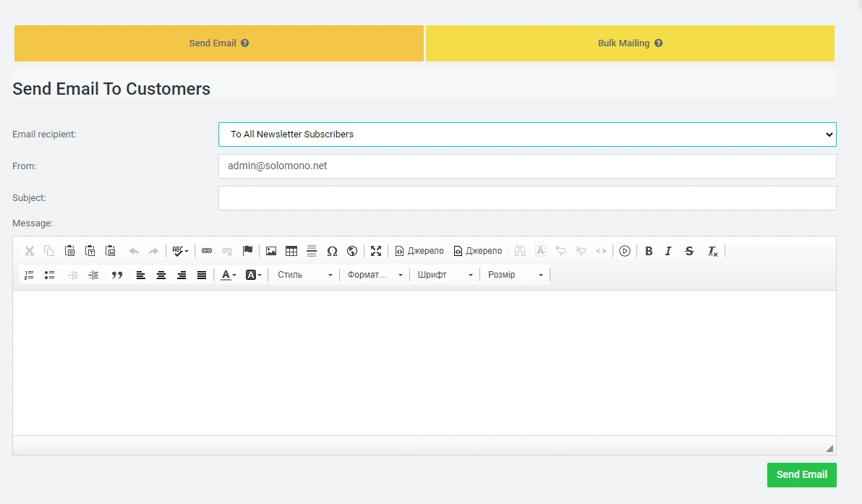Click the blockquote icon
The height and width of the screenshot is (504, 862).
[x=117, y=275]
